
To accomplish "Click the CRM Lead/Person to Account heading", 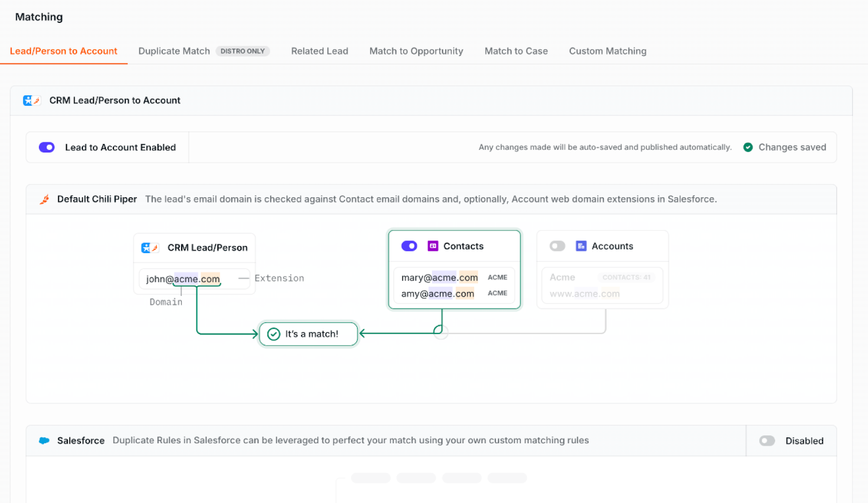I will [115, 100].
